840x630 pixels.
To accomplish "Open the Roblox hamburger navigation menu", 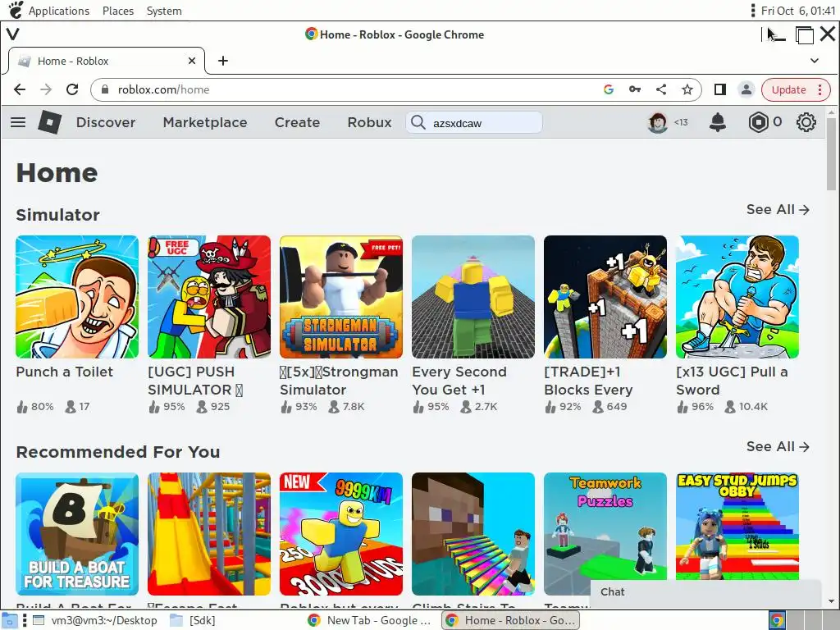I will pyautogui.click(x=18, y=122).
